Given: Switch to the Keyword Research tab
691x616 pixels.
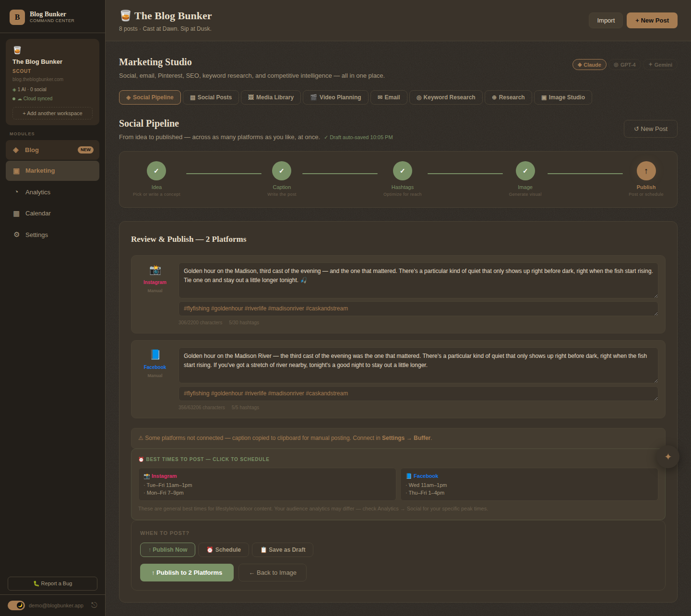Looking at the screenshot, I should coord(446,97).
